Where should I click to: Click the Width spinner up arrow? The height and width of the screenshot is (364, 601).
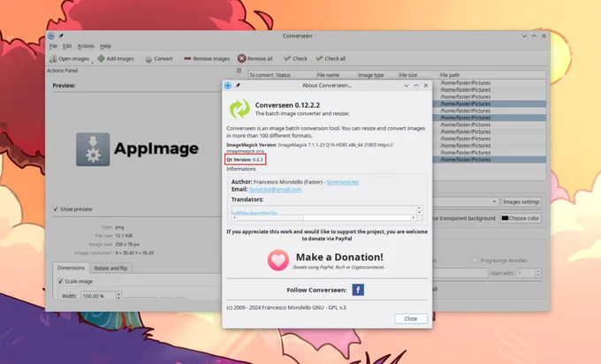(x=118, y=294)
